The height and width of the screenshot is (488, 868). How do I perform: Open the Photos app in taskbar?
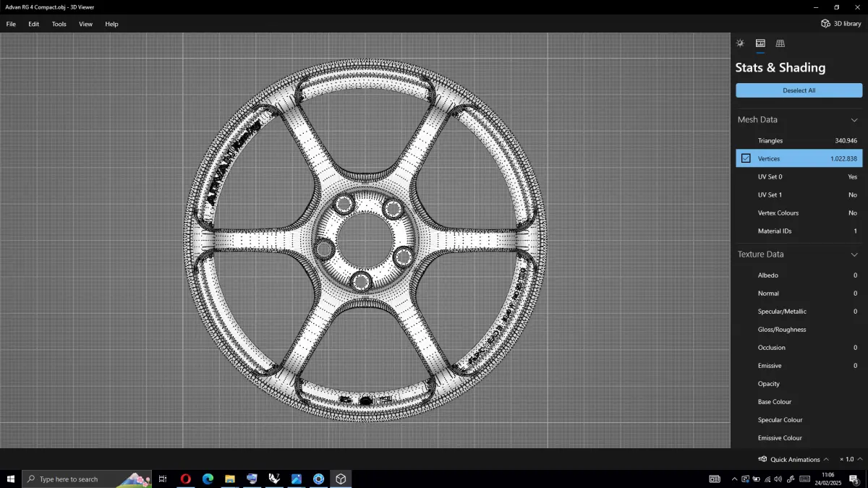pyautogui.click(x=297, y=479)
